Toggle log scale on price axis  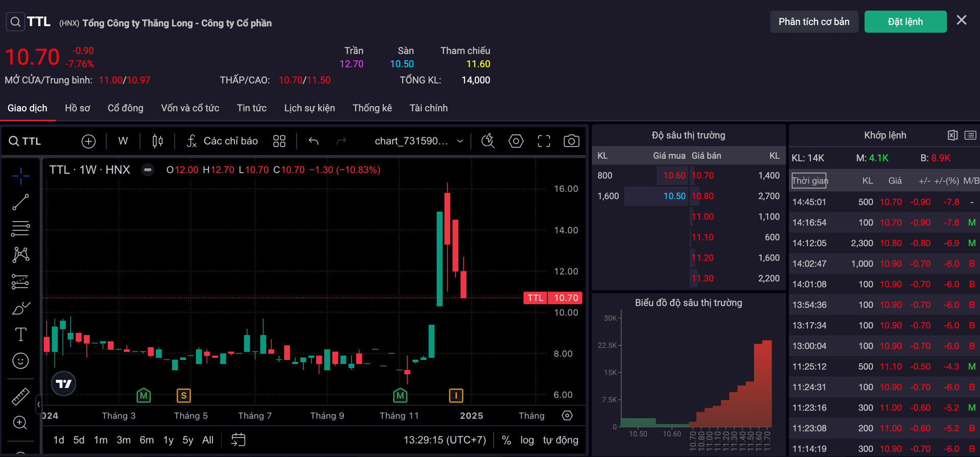coord(527,440)
